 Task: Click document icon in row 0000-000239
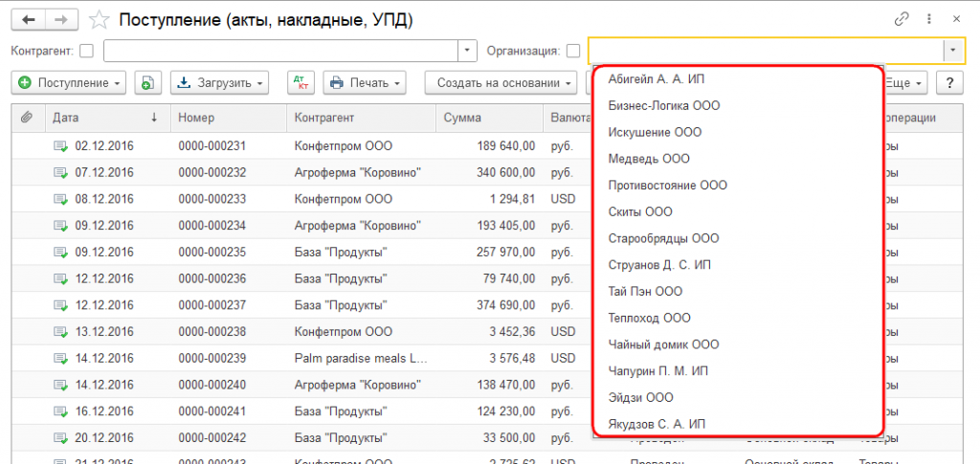[60, 359]
